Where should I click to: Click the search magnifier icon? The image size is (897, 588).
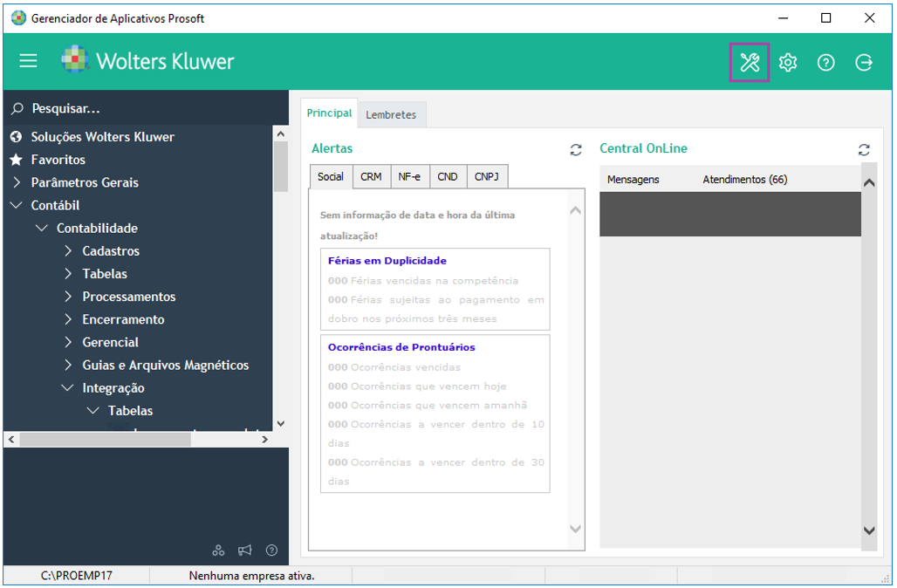click(17, 108)
